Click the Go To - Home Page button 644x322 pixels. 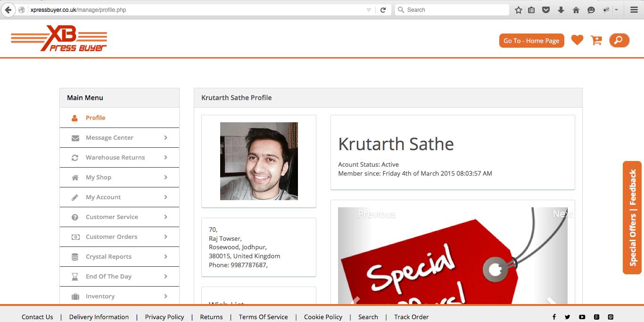[531, 41]
